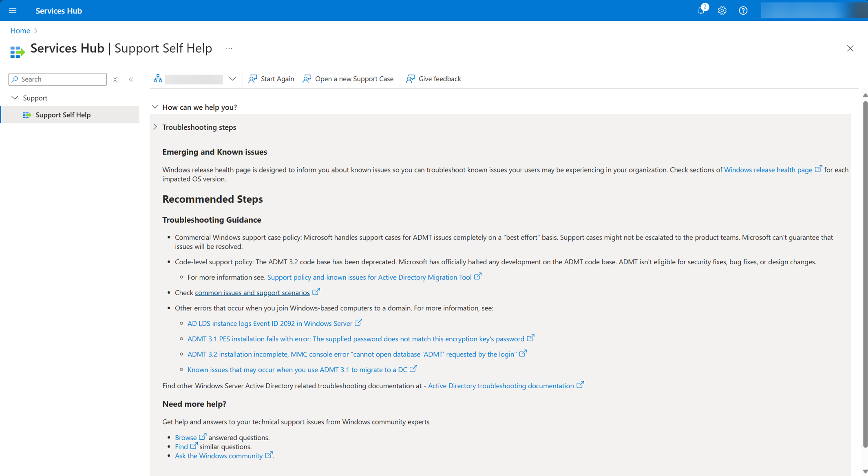Click the Open new Support Case icon

point(306,79)
